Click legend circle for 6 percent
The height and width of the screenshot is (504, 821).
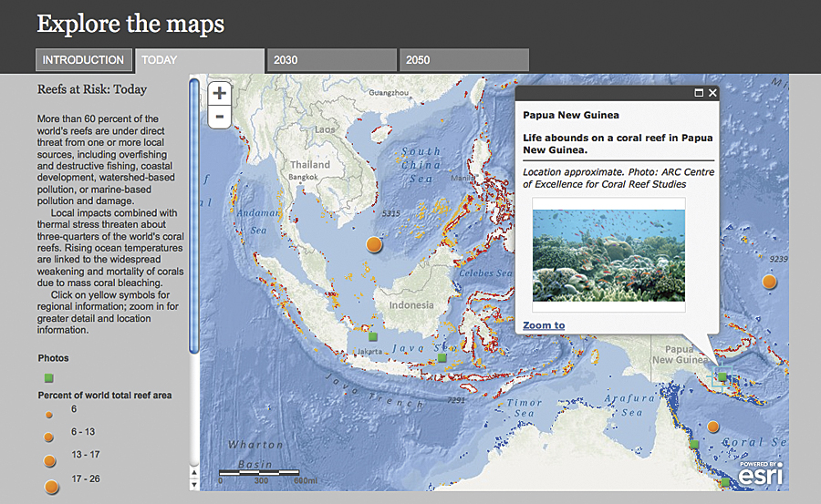click(49, 415)
